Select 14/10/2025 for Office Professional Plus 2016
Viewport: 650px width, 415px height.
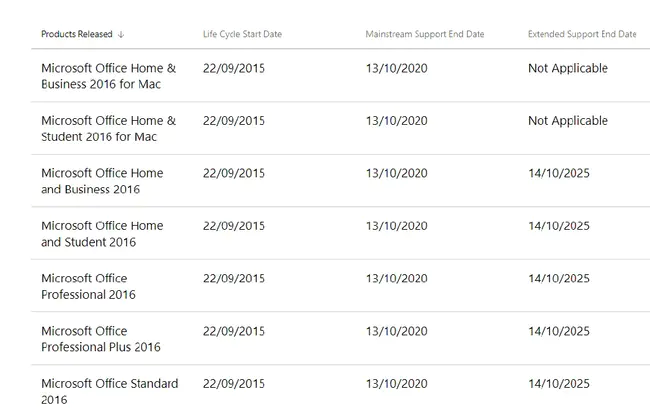(559, 331)
